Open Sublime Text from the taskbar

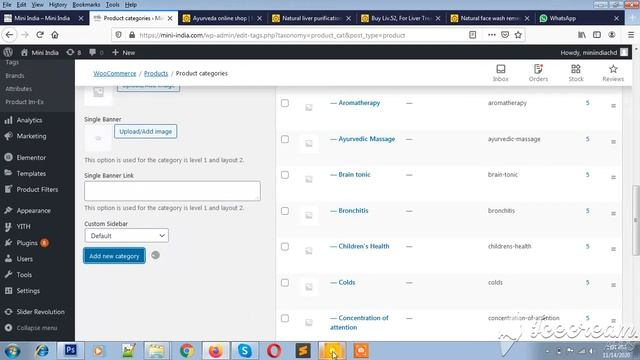click(x=303, y=351)
